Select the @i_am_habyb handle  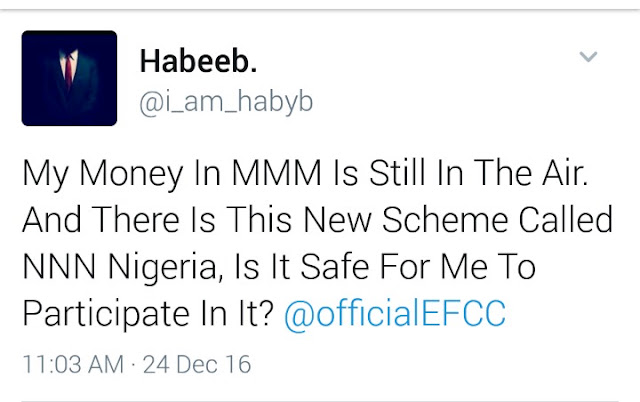[226, 102]
